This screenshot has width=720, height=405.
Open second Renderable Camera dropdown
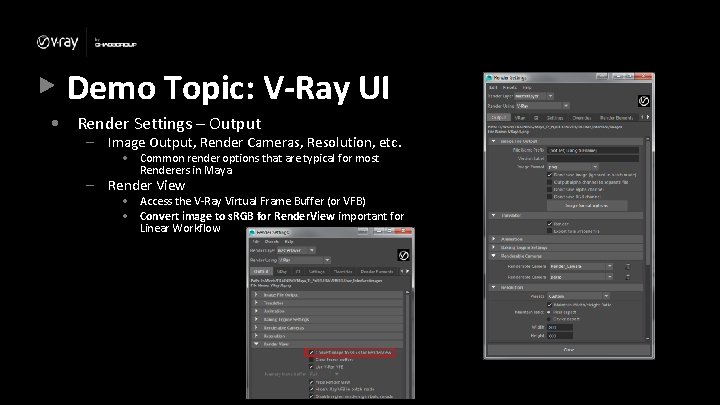(580, 277)
